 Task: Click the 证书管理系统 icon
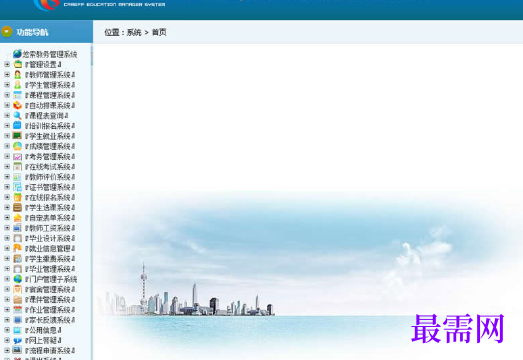point(17,187)
